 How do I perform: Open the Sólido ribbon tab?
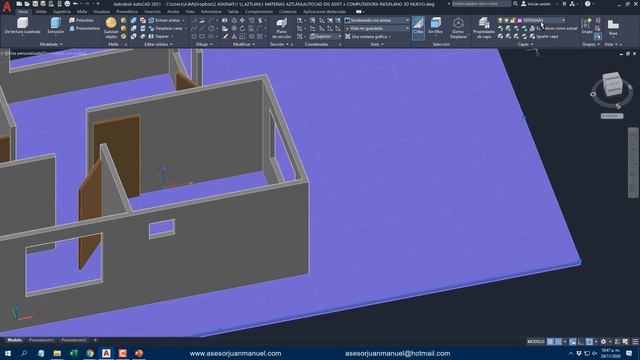point(41,12)
